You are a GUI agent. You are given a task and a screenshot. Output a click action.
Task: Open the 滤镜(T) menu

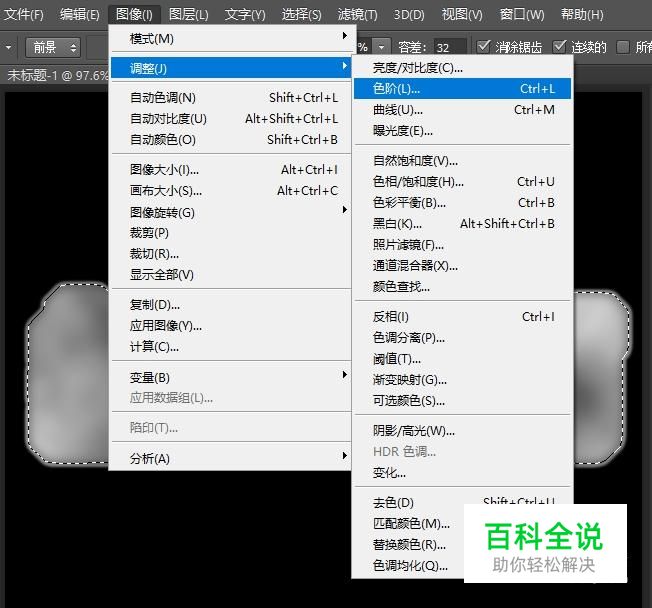click(x=358, y=15)
